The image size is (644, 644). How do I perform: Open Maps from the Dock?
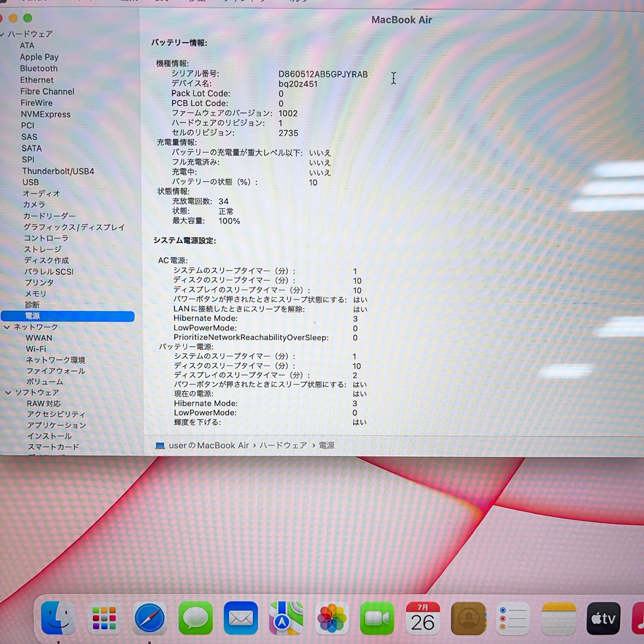coord(286,618)
